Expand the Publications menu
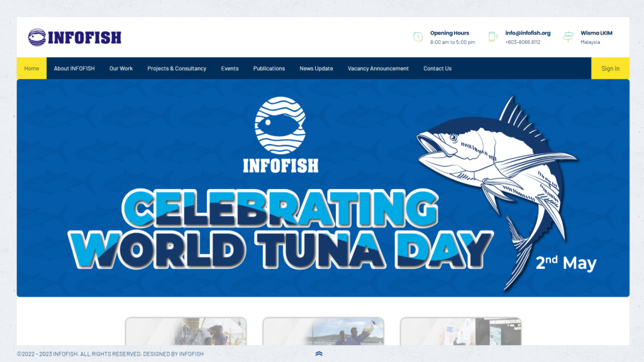Screen dimensions: 644x362 pos(269,69)
